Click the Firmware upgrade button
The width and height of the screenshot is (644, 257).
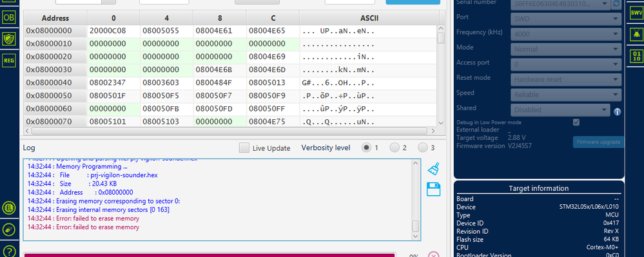coord(598,142)
